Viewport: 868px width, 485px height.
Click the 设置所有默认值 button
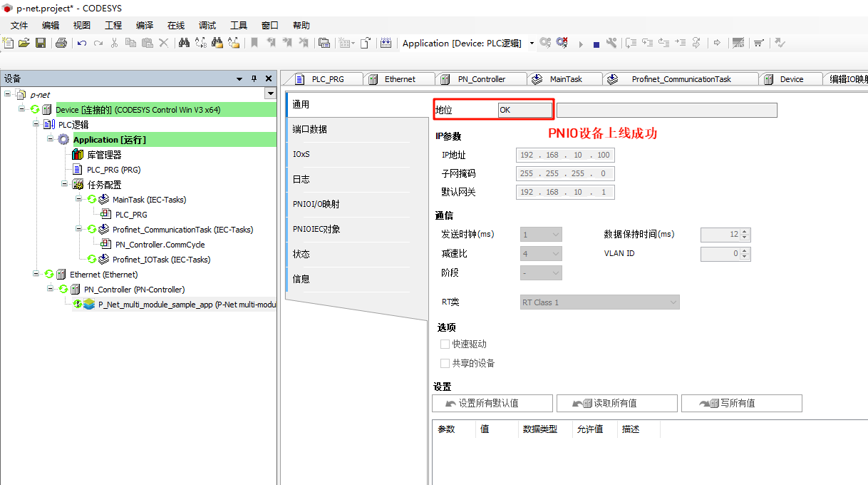coord(492,403)
